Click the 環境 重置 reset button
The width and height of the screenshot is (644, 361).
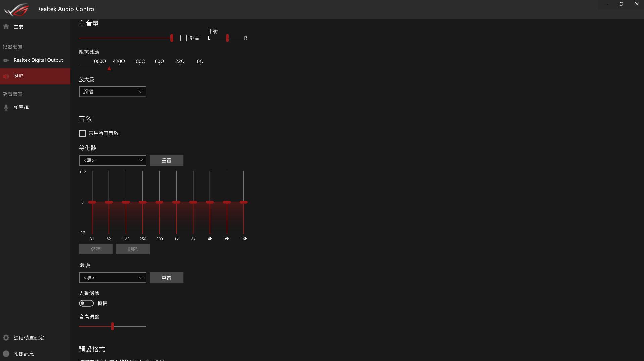click(166, 278)
